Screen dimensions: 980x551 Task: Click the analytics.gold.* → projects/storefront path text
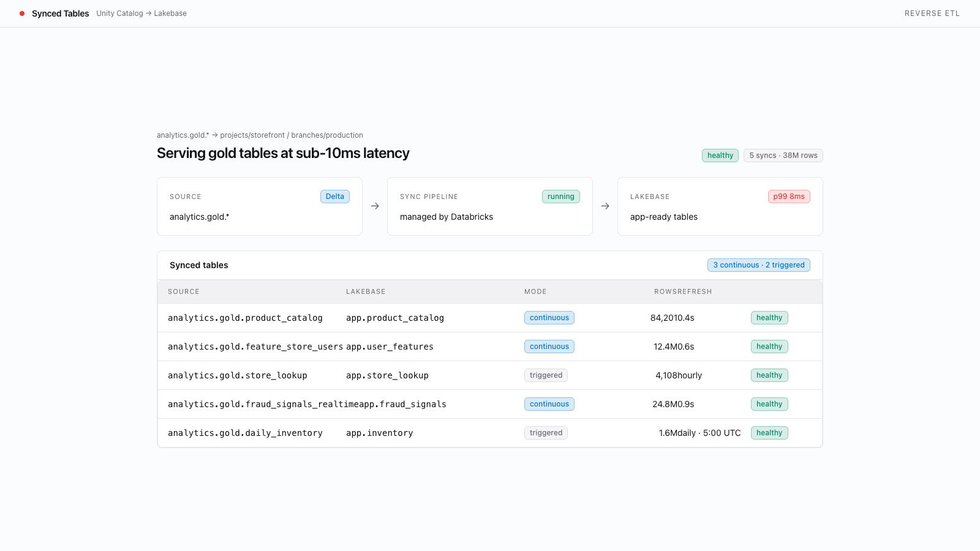pyautogui.click(x=260, y=135)
